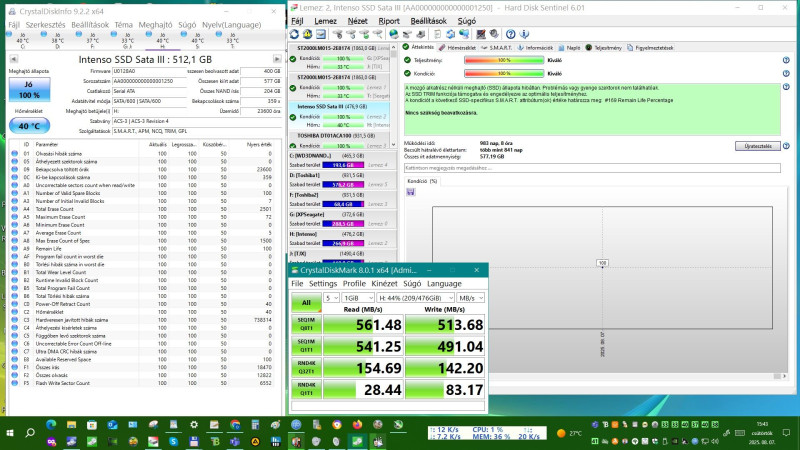This screenshot has width=800, height=450.
Task: Click the Jó 100 % health status button
Action: [29, 90]
